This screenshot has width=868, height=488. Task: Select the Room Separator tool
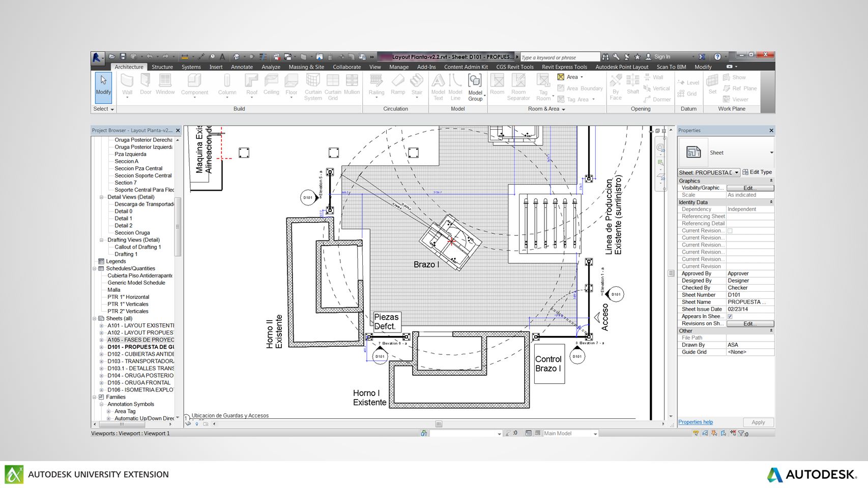(x=518, y=87)
